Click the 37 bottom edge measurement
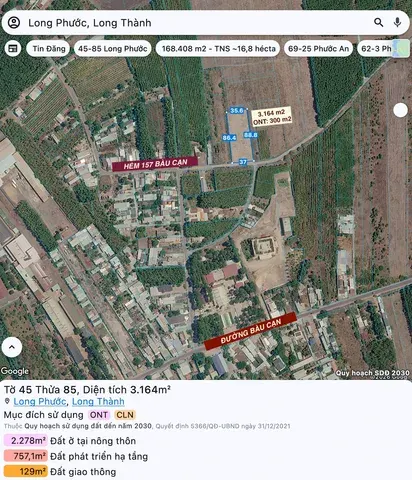The height and width of the screenshot is (480, 412). pyautogui.click(x=243, y=162)
